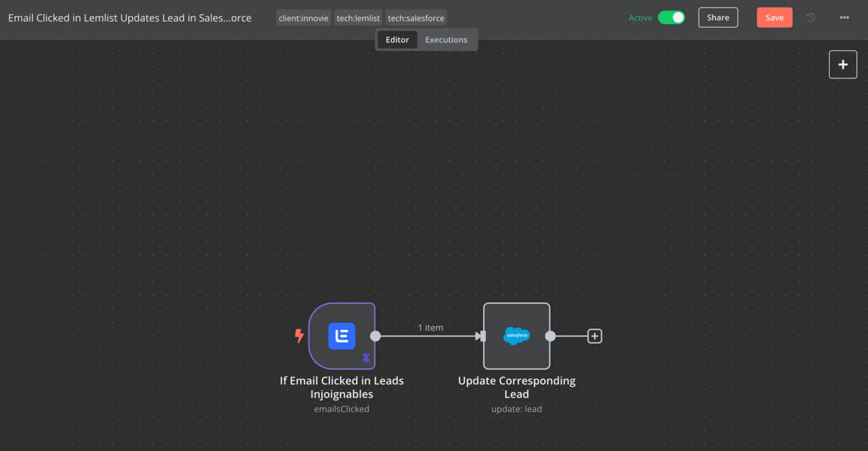The width and height of the screenshot is (868, 451).
Task: Click the purple pin icon on Lemlist node
Action: (365, 358)
